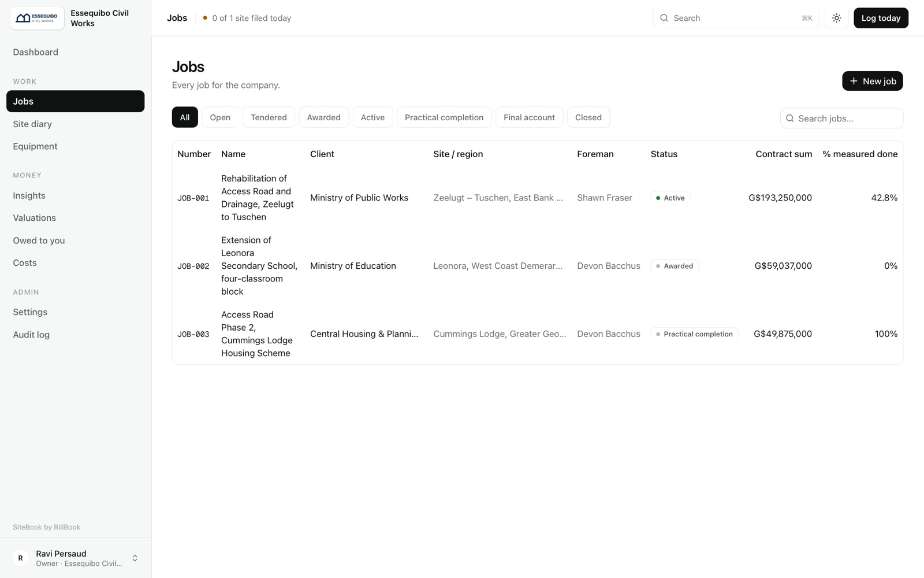
Task: Filter jobs by Practical completion tab
Action: pos(444,117)
